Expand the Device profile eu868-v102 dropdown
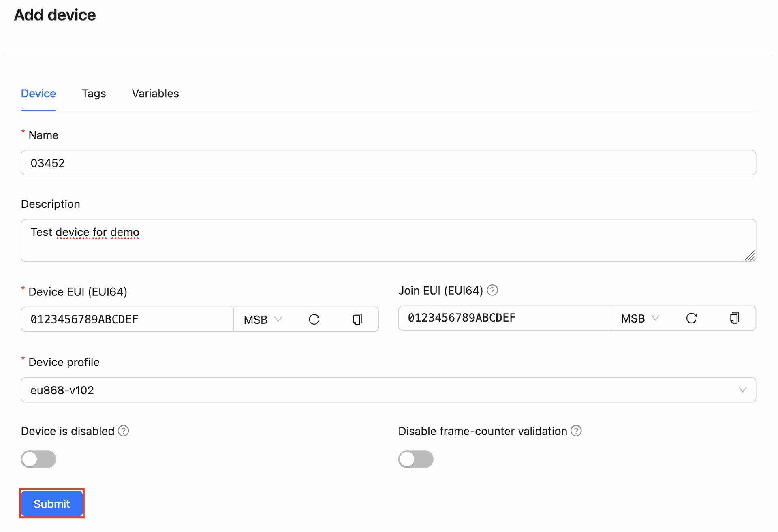 [x=388, y=390]
